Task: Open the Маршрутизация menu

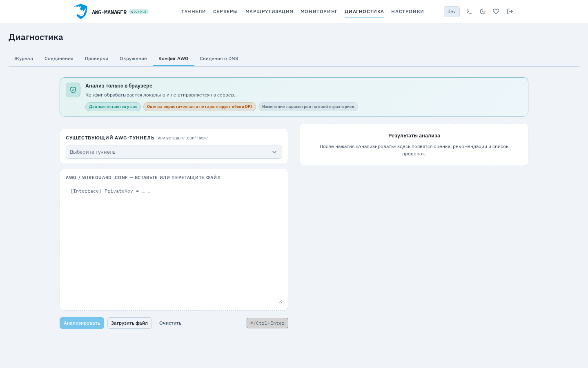Action: pyautogui.click(x=269, y=11)
